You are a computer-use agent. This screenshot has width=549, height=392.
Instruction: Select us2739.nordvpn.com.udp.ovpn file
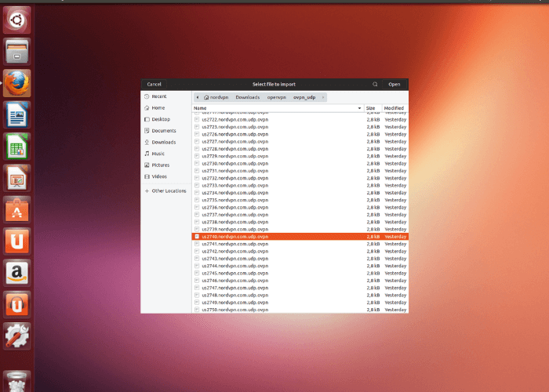click(300, 229)
